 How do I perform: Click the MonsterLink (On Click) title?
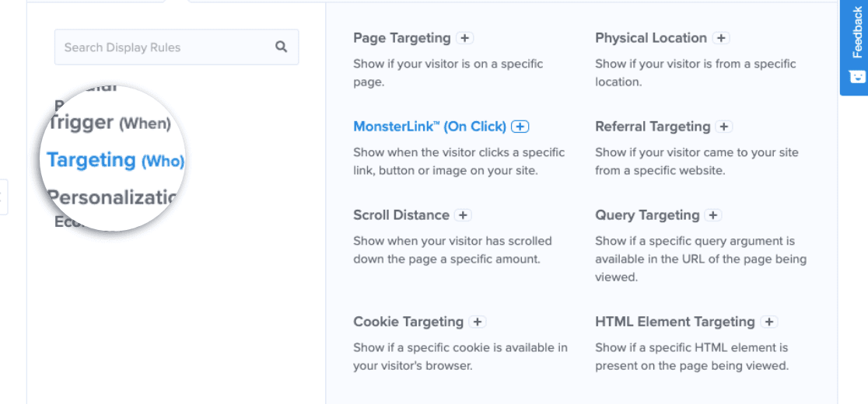click(429, 127)
